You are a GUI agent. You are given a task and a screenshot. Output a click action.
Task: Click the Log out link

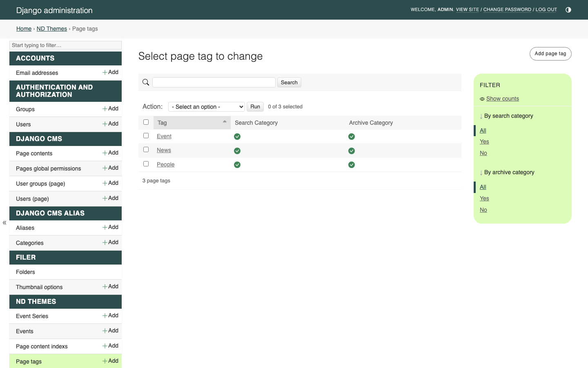(546, 9)
